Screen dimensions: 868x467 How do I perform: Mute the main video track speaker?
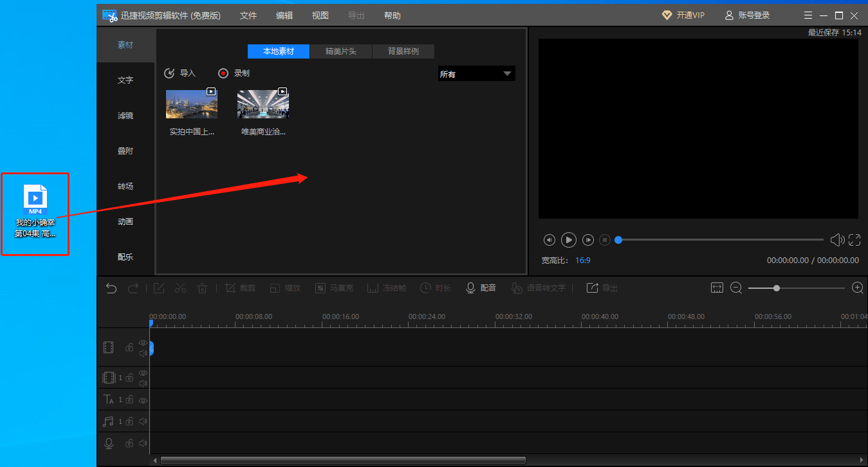click(x=143, y=353)
